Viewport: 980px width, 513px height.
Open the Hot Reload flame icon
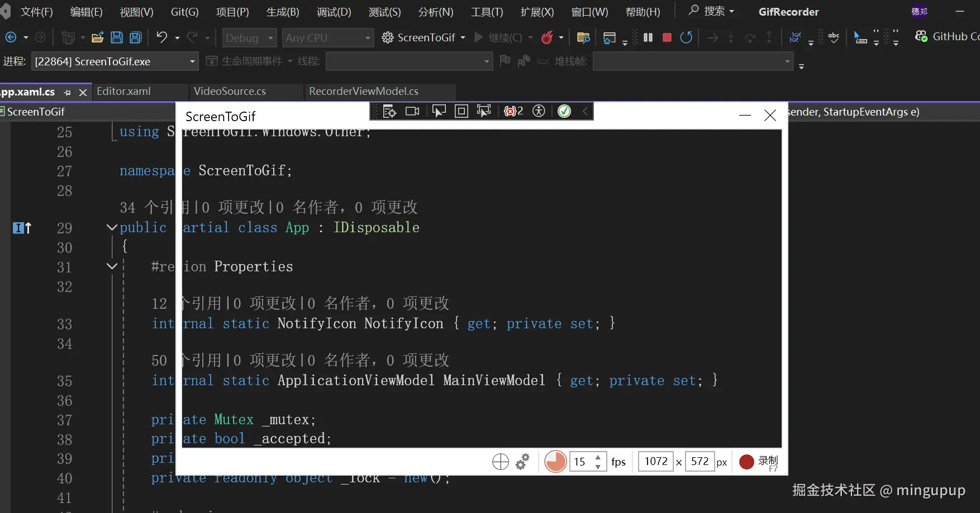click(x=547, y=37)
